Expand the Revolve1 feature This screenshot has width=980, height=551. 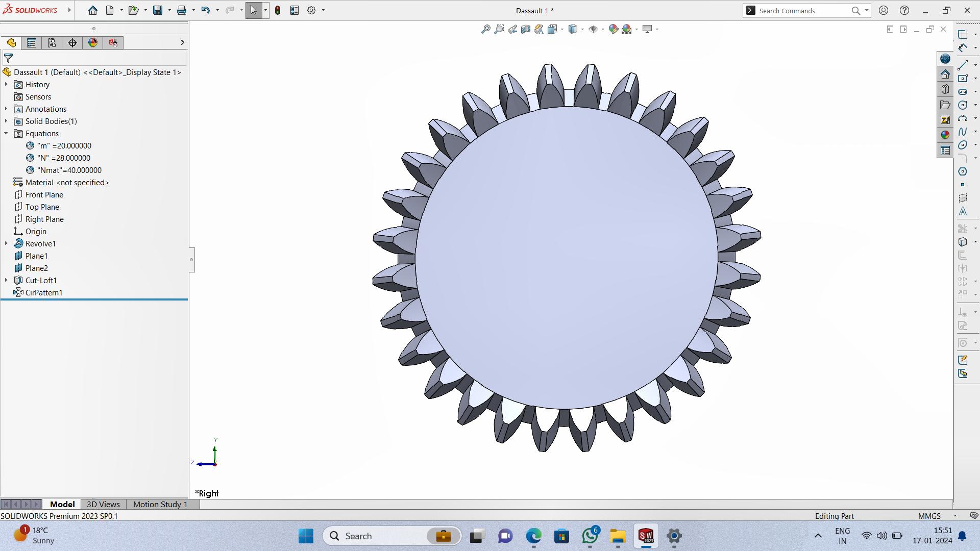click(6, 243)
